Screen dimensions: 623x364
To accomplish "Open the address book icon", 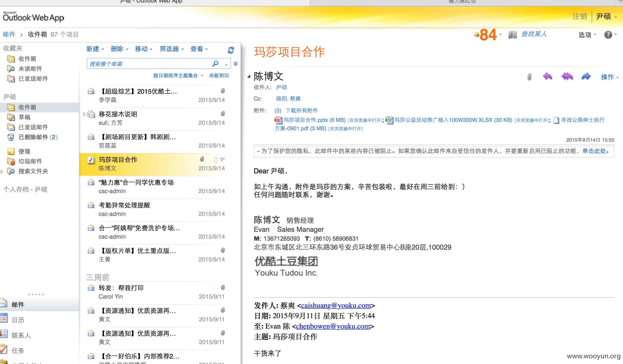I will pyautogui.click(x=512, y=35).
